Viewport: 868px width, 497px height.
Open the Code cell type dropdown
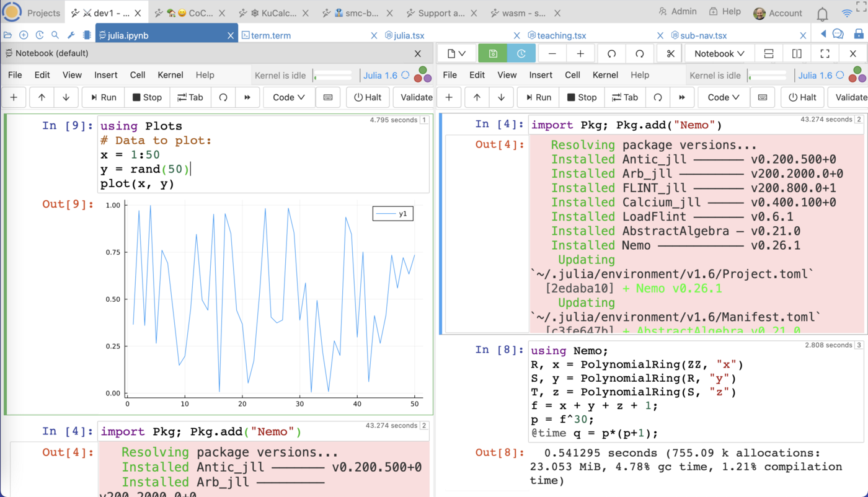[288, 97]
